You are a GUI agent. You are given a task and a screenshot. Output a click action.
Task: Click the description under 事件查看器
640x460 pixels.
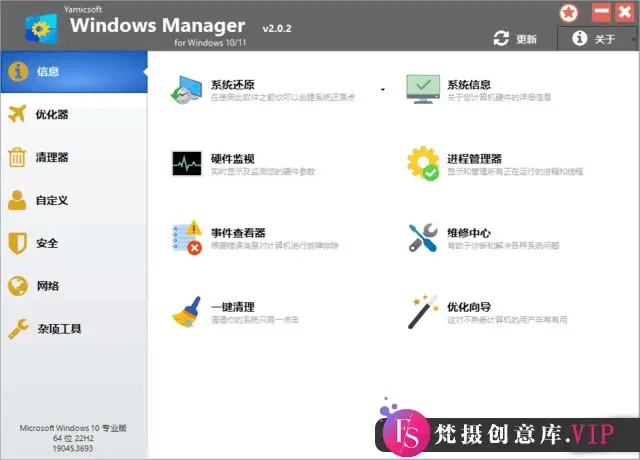(x=275, y=246)
